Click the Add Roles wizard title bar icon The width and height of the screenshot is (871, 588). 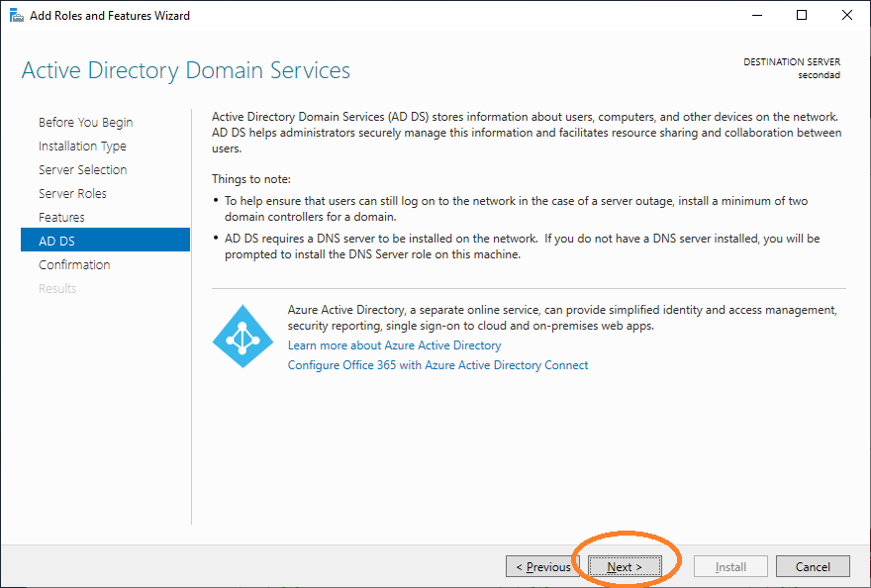coord(17,16)
